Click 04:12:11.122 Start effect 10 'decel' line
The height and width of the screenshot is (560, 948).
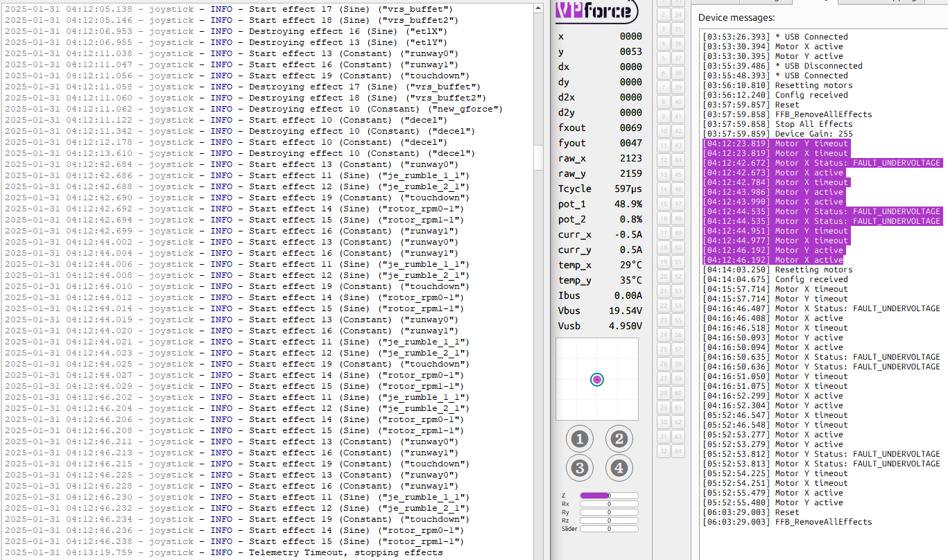click(221, 120)
